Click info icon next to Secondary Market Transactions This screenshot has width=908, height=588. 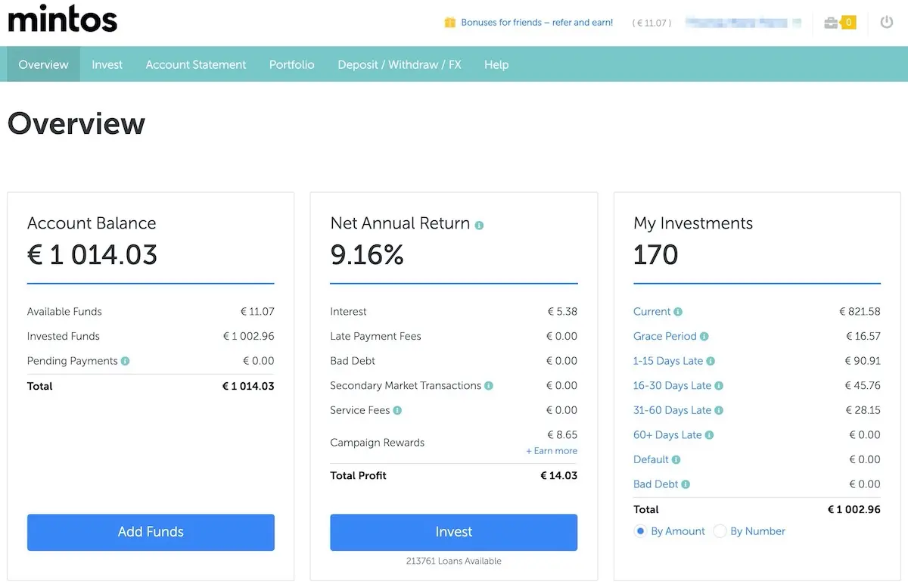[489, 386]
